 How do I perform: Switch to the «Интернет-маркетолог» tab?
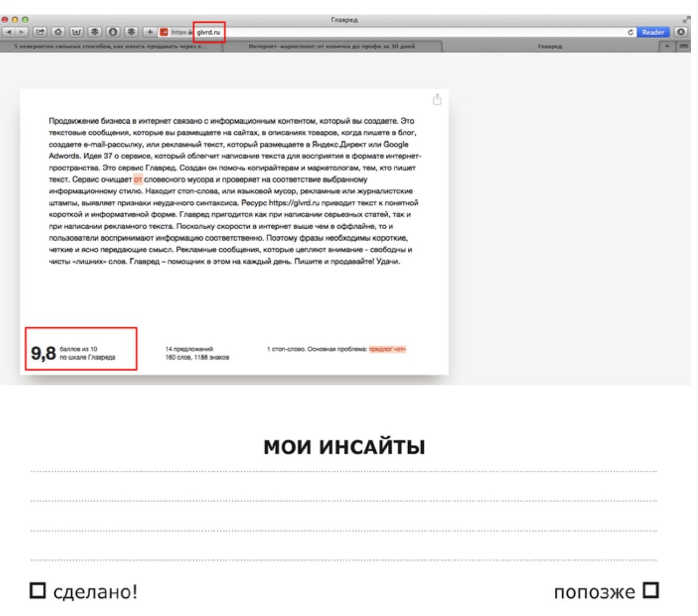pyautogui.click(x=332, y=46)
